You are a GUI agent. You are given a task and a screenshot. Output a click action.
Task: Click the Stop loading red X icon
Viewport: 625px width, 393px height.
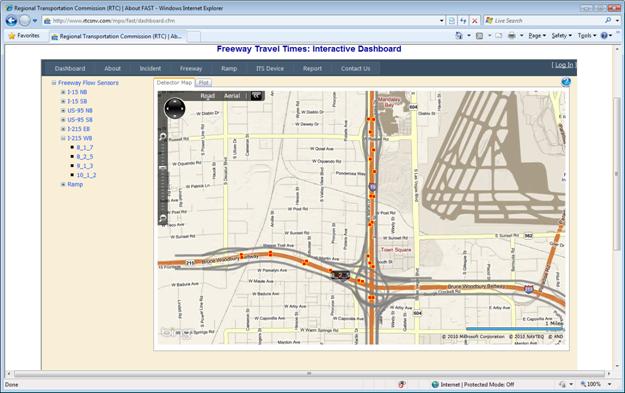(x=474, y=20)
